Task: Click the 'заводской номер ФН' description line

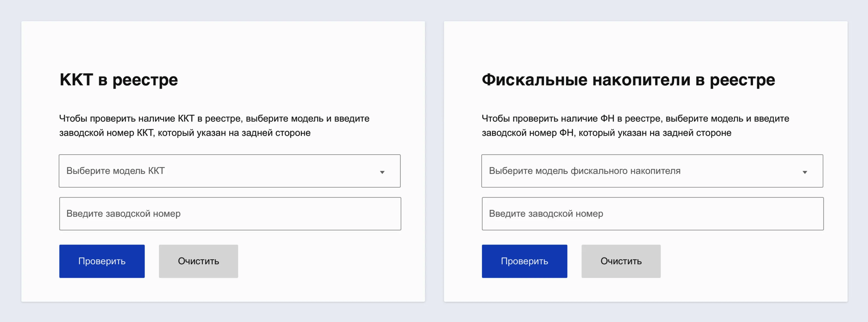Action: pyautogui.click(x=606, y=133)
